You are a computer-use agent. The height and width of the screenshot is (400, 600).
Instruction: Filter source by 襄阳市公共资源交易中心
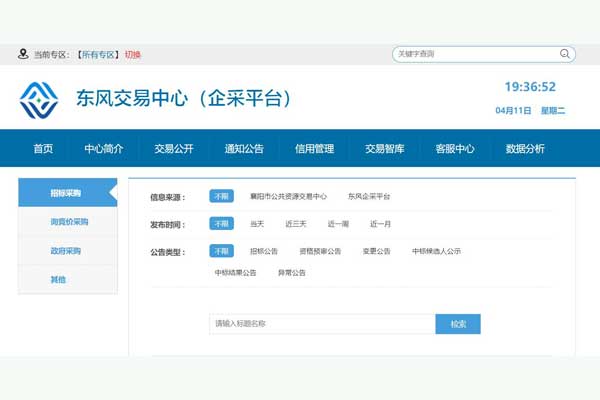click(x=289, y=196)
